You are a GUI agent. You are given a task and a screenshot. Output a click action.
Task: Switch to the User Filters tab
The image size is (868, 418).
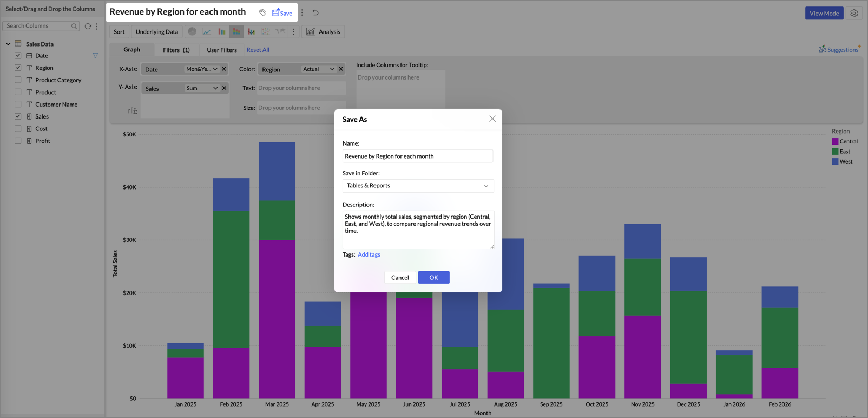pyautogui.click(x=221, y=50)
